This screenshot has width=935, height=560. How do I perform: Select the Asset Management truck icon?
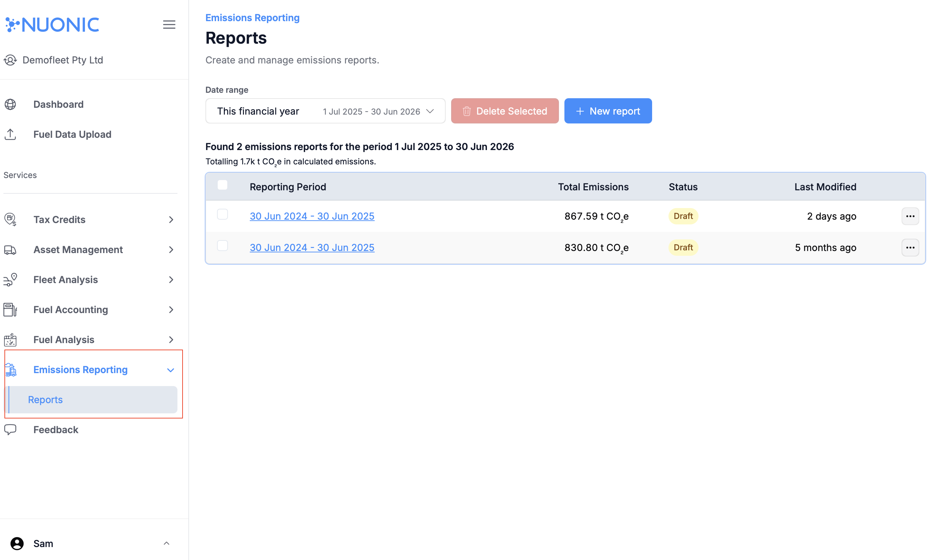click(10, 249)
